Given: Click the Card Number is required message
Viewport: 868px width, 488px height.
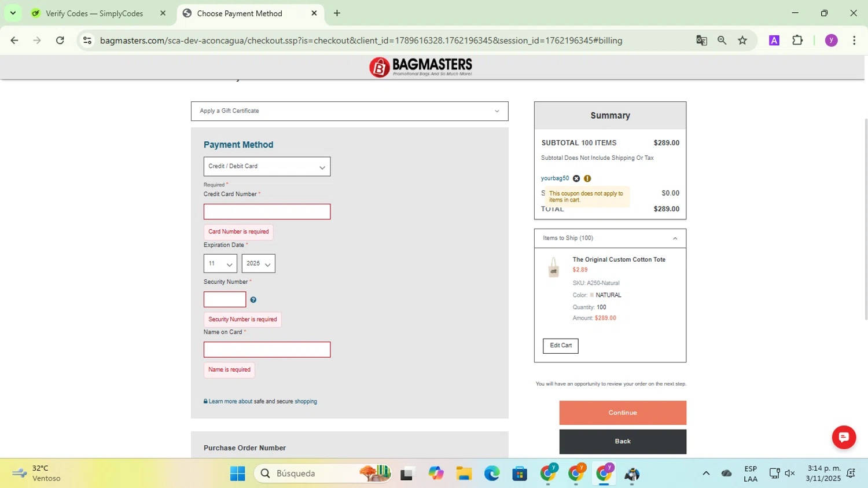Looking at the screenshot, I should point(238,232).
